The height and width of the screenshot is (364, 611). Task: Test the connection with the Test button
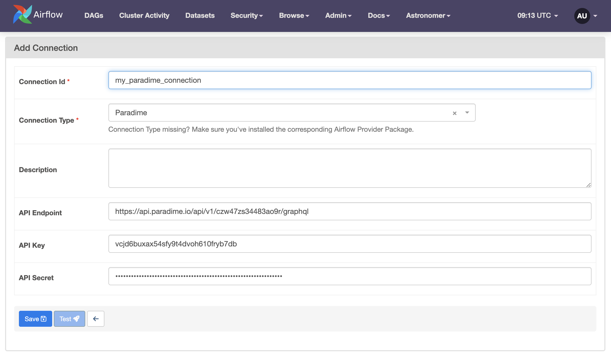pos(69,319)
